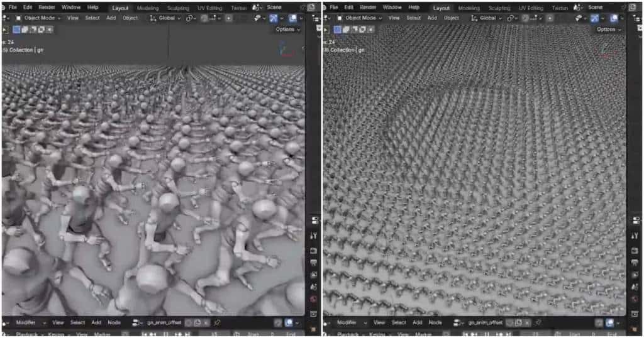Open right viewport header Object menu
This screenshot has height=338, width=644.
click(x=452, y=18)
